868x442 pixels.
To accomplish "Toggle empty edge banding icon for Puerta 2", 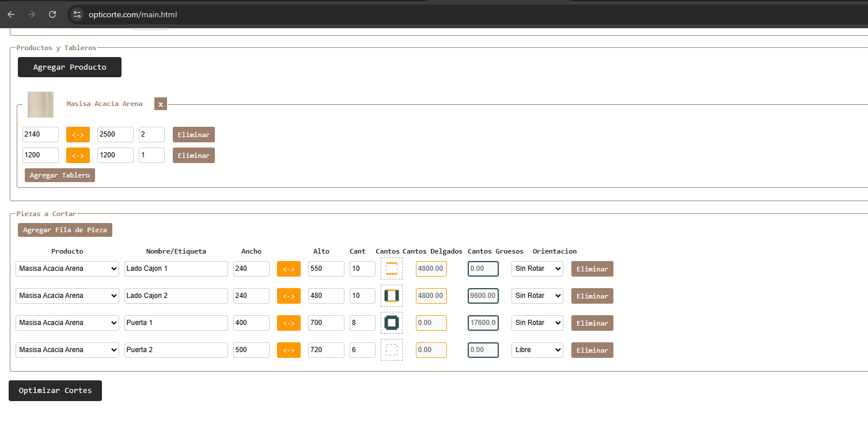I will (392, 350).
